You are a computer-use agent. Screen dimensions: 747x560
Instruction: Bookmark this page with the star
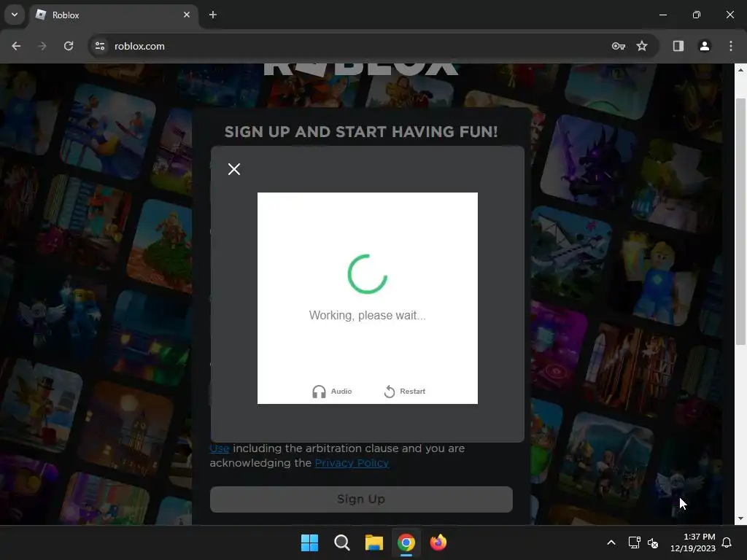click(x=642, y=46)
